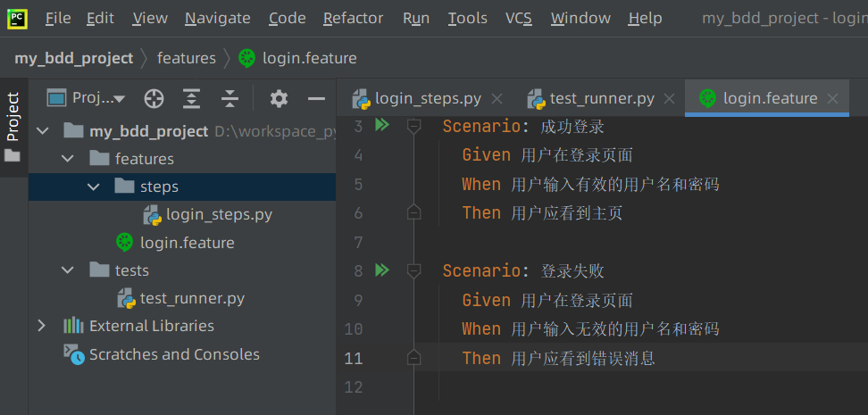Run the scenario at line 3 gutter arrow
The width and height of the screenshot is (868, 415).
(x=382, y=126)
